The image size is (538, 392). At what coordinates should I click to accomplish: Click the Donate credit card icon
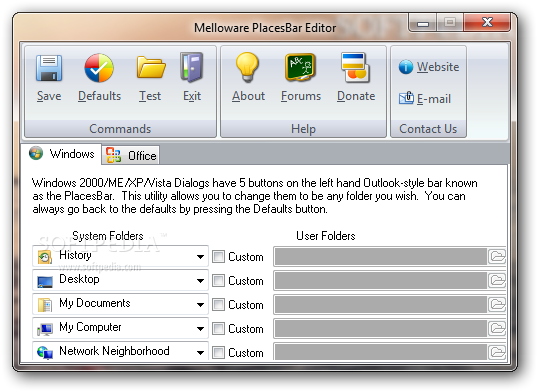pyautogui.click(x=355, y=68)
